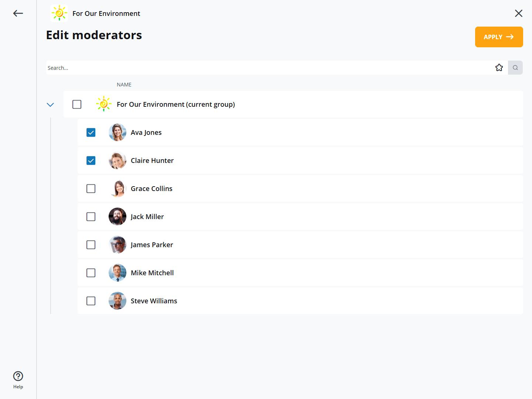Screen dimensions: 532x399
Task: Uncheck Claire Hunter as moderator
Action: [x=91, y=160]
